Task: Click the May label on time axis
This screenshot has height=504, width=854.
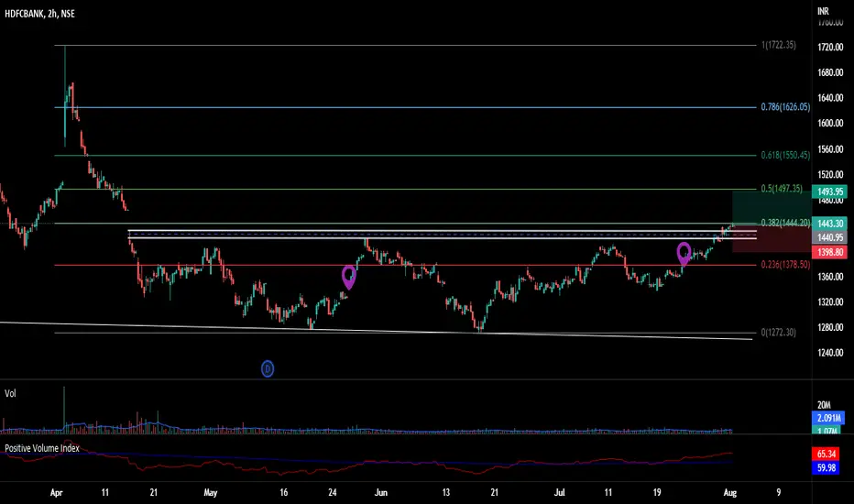Action: (210, 493)
